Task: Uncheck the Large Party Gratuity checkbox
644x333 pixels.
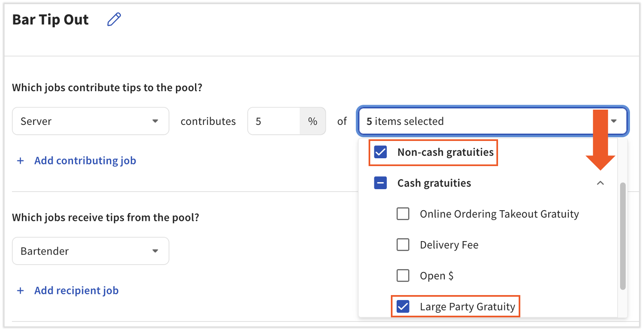Action: pos(402,307)
